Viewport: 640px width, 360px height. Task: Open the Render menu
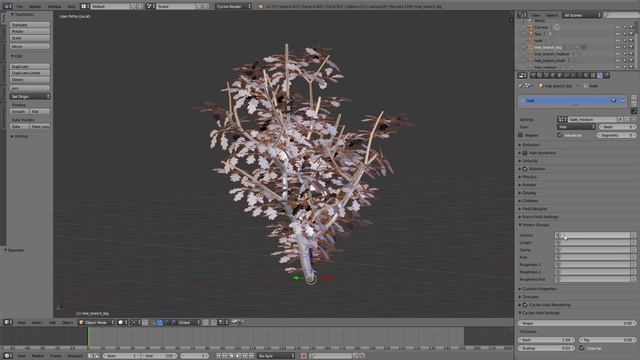[35, 7]
